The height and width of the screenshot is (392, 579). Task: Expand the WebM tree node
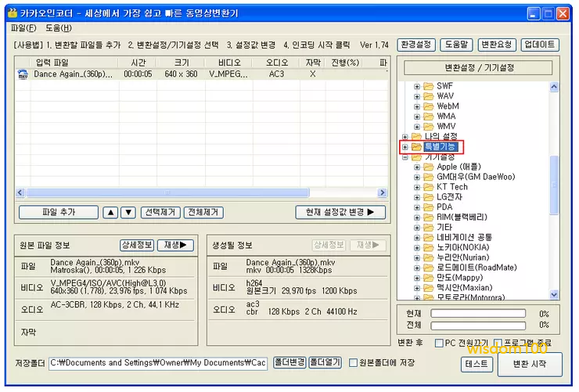pyautogui.click(x=417, y=107)
